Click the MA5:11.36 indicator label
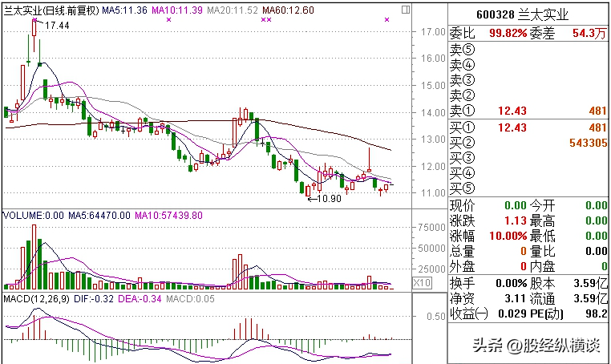 tap(125, 10)
